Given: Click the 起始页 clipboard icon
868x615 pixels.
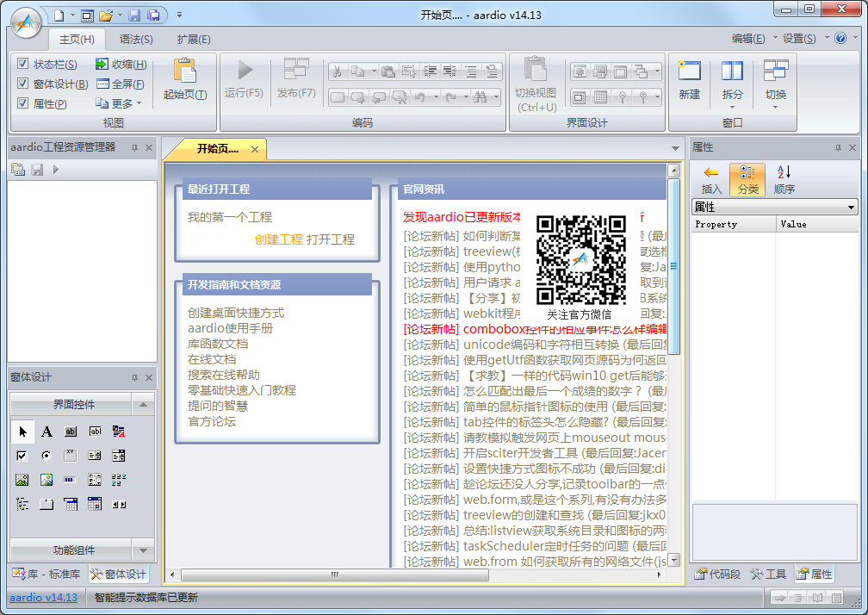Looking at the screenshot, I should point(185,71).
